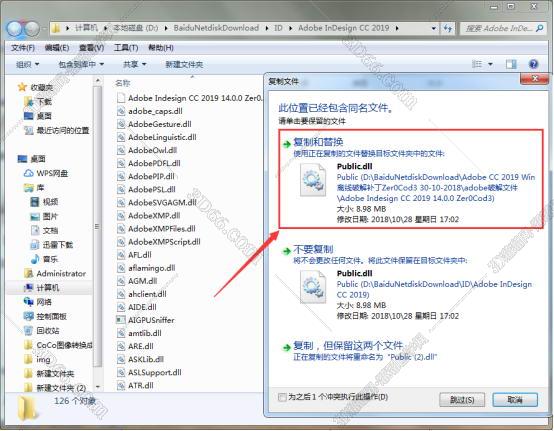The image size is (554, 431).
Task: Select file AdobeGesture.dll
Action: point(154,124)
